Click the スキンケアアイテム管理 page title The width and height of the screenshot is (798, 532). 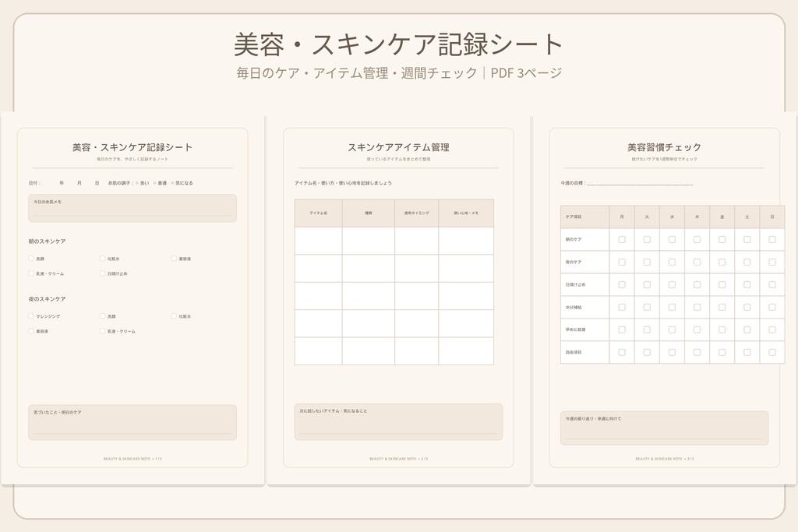(398, 147)
